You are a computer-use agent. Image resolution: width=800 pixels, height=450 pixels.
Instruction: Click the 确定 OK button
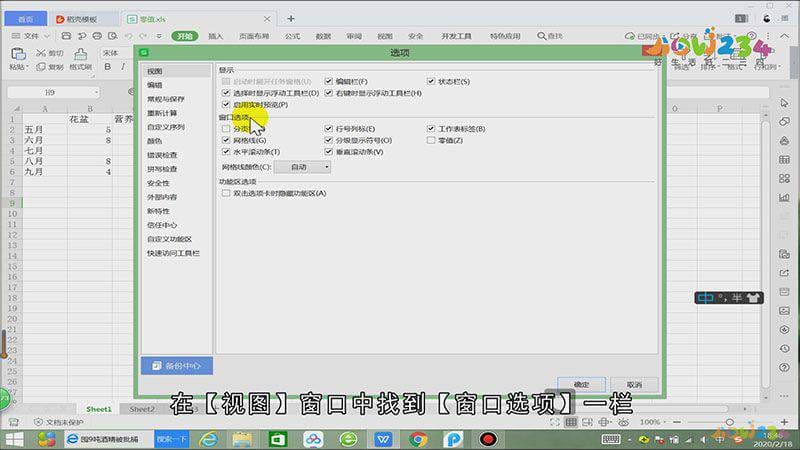[x=582, y=384]
